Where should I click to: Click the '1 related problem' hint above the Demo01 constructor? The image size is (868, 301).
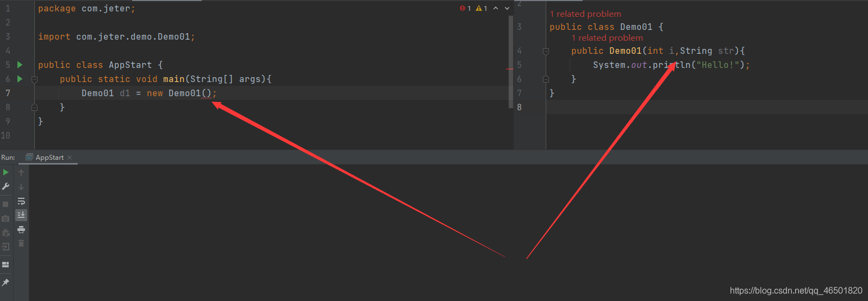tap(607, 38)
